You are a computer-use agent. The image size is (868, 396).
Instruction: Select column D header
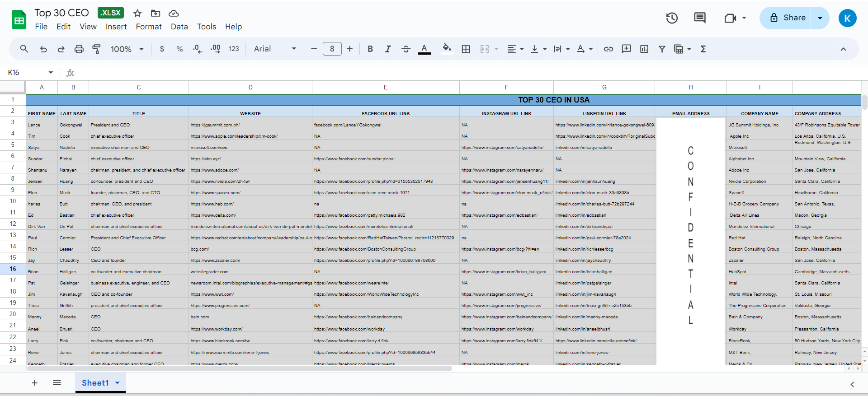250,87
